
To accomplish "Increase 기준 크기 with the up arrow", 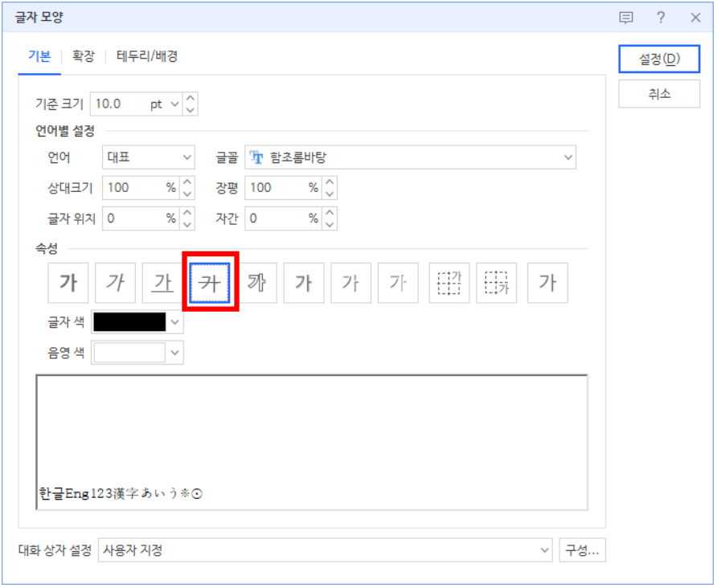I will [191, 98].
